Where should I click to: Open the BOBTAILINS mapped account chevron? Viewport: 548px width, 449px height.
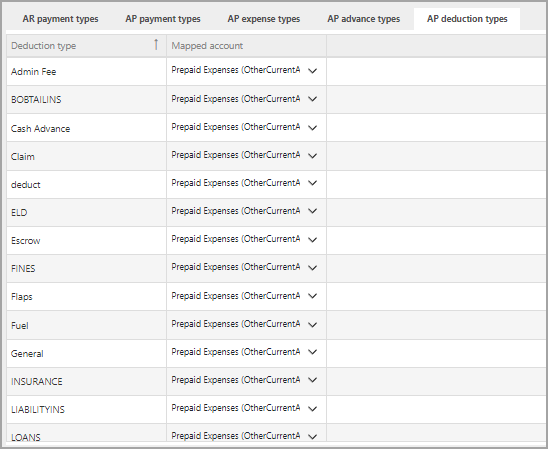coord(312,99)
